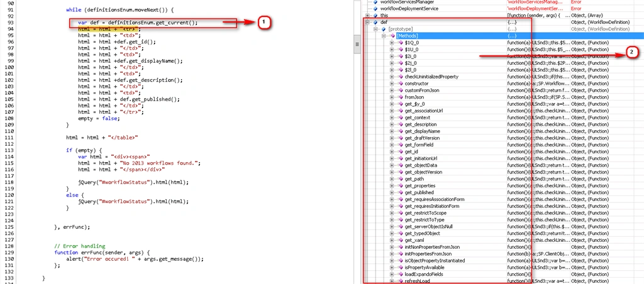Expand the get_$y_0 node

pos(392,104)
